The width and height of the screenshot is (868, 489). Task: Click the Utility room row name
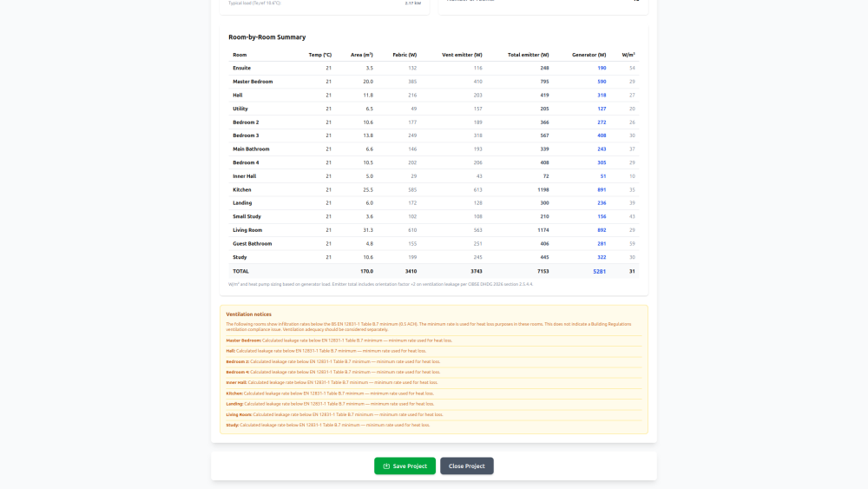pyautogui.click(x=240, y=109)
